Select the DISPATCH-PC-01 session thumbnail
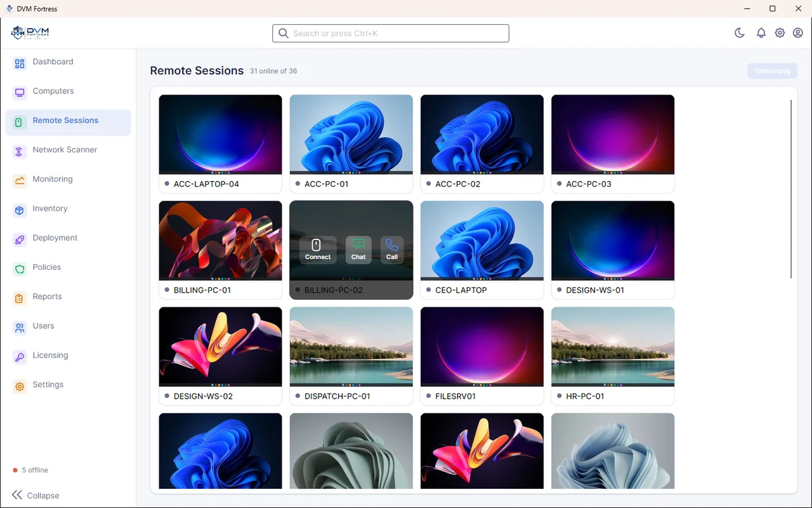This screenshot has height=508, width=812. (x=351, y=347)
